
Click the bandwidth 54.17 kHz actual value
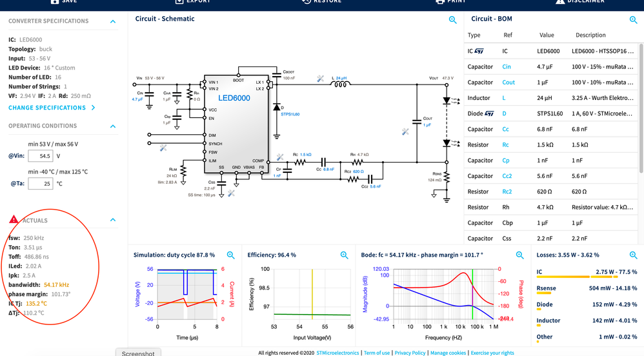pyautogui.click(x=56, y=284)
